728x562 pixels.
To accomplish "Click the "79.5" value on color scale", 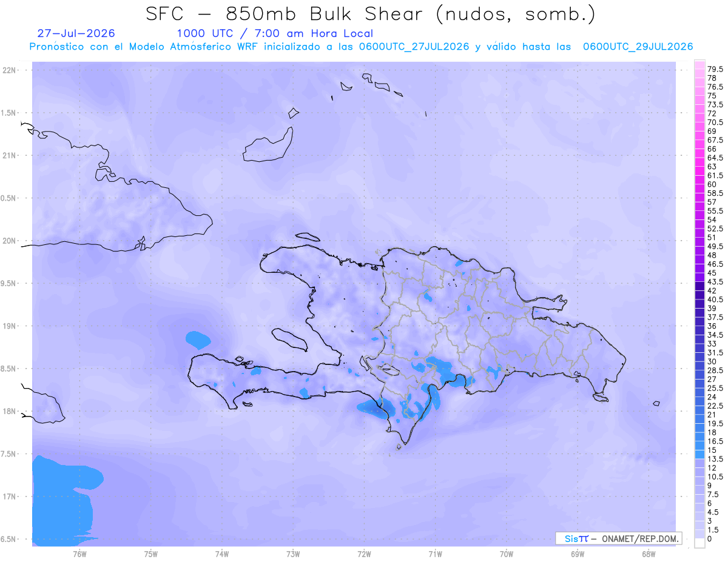I will point(716,69).
